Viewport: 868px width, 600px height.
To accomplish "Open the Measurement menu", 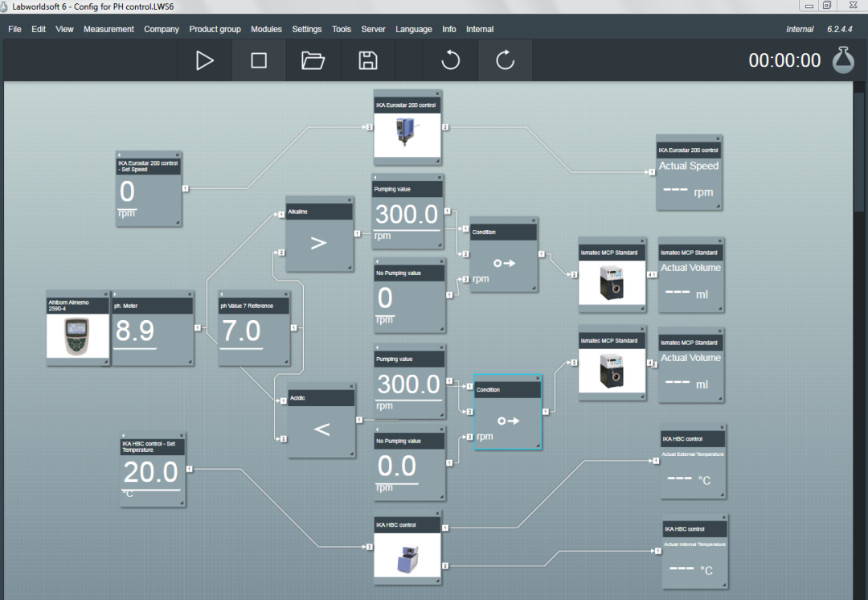I will point(108,29).
